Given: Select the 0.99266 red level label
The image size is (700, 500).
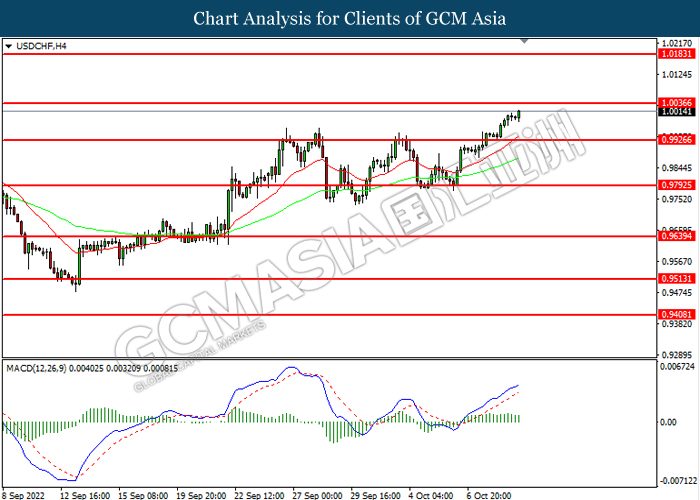Looking at the screenshot, I should click(x=677, y=140).
